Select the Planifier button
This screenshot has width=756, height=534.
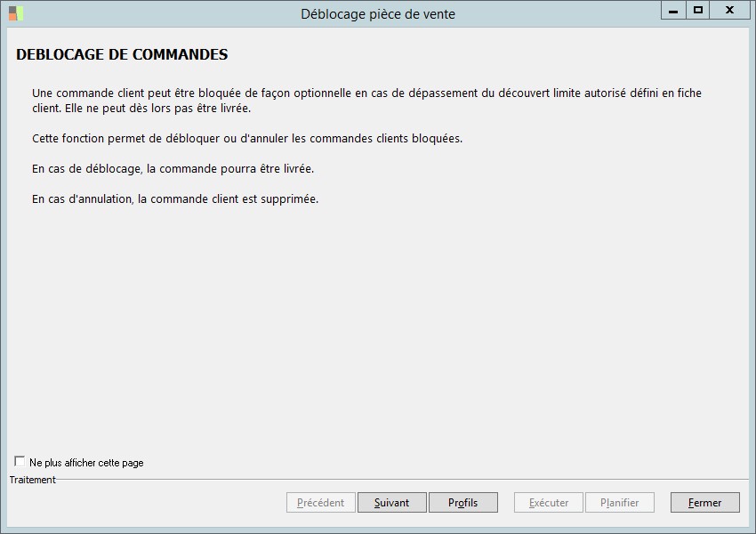coord(619,503)
